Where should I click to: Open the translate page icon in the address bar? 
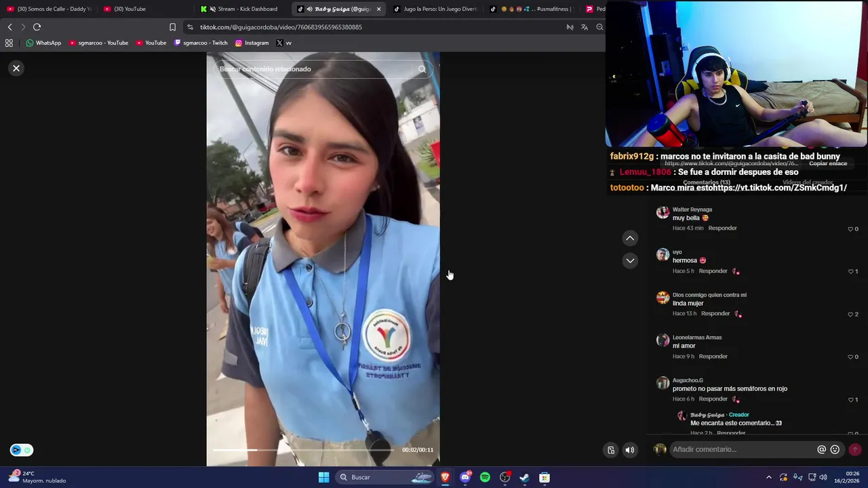[x=585, y=27]
